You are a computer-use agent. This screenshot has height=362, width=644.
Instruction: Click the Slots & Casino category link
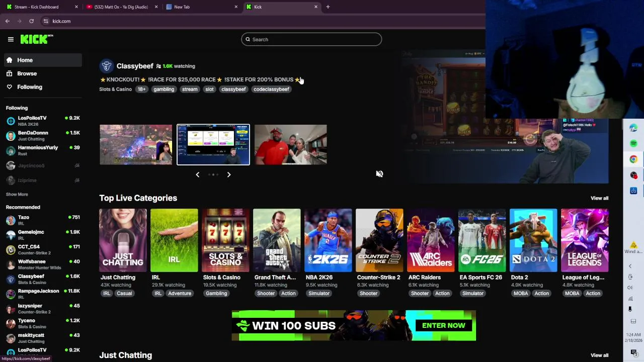click(115, 89)
